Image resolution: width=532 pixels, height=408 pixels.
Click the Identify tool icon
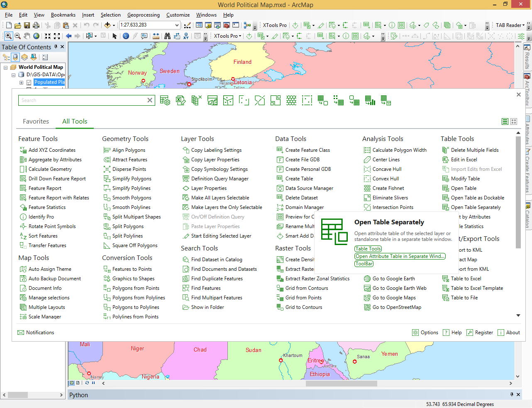pyautogui.click(x=126, y=36)
